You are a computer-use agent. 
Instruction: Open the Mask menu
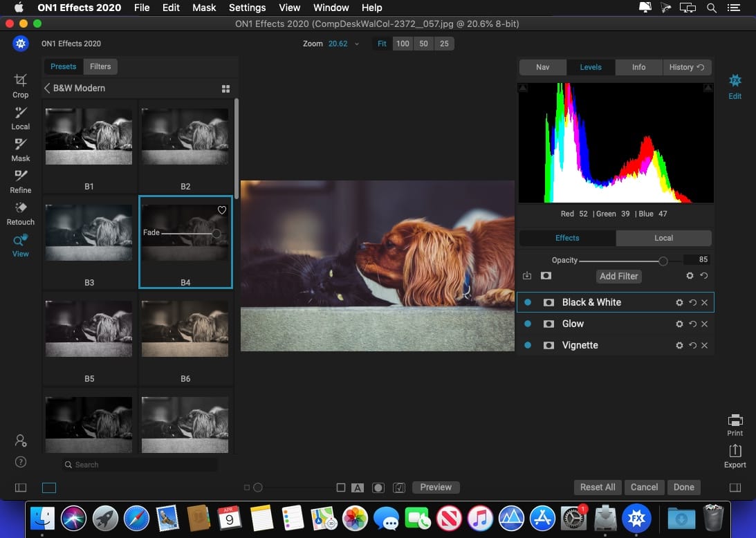pos(204,8)
